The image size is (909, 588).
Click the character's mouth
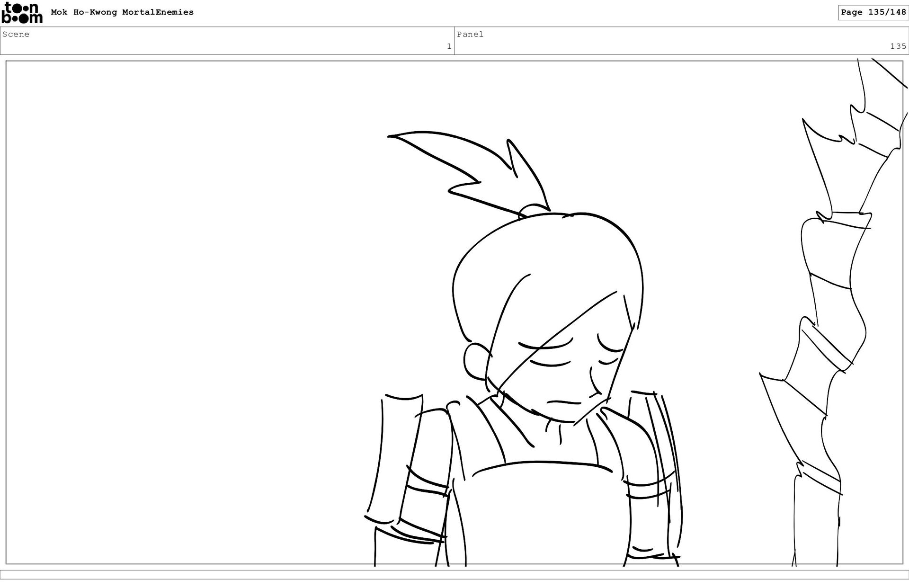click(563, 403)
